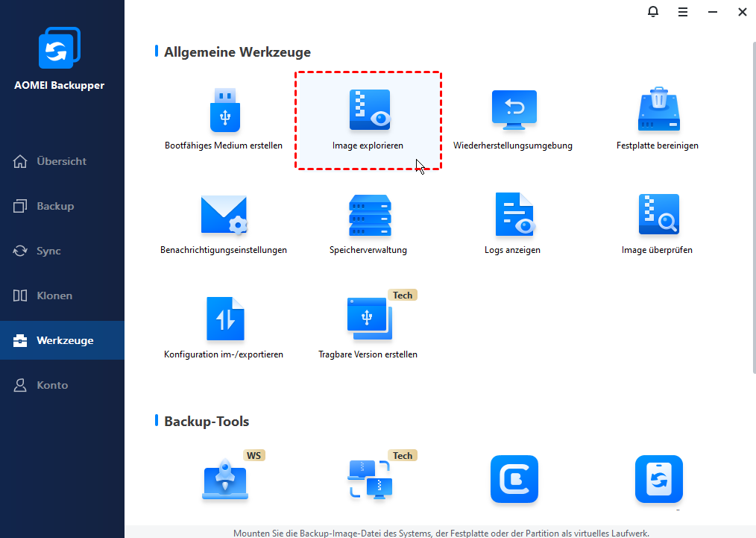Open the notifications bell
This screenshot has width=756, height=538.
point(653,12)
